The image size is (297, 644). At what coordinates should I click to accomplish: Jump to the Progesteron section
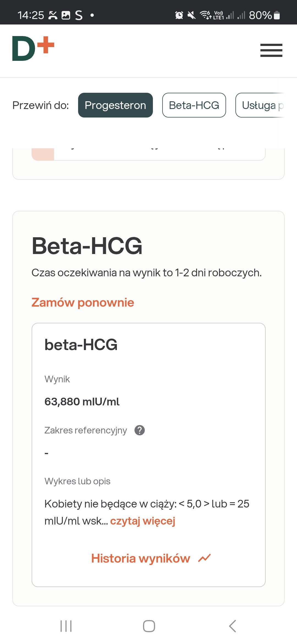point(115,105)
